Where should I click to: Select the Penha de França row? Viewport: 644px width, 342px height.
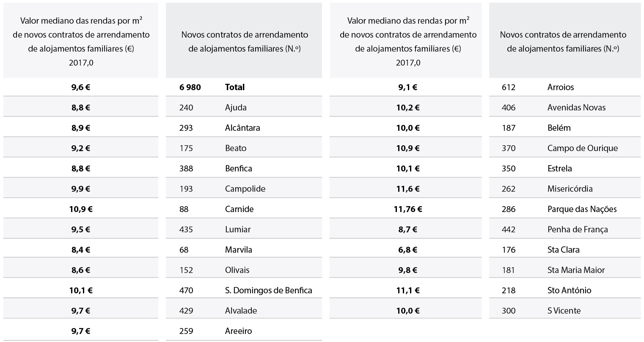[565, 229]
